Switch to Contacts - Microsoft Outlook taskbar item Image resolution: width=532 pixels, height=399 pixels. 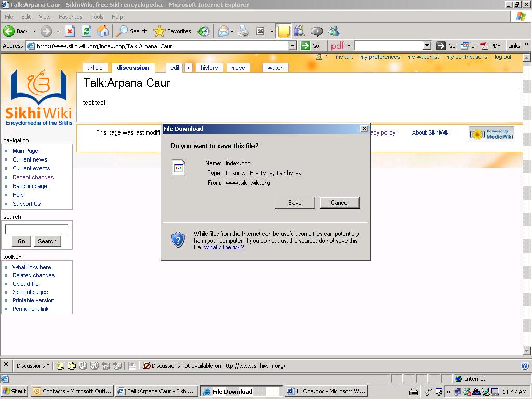point(72,391)
